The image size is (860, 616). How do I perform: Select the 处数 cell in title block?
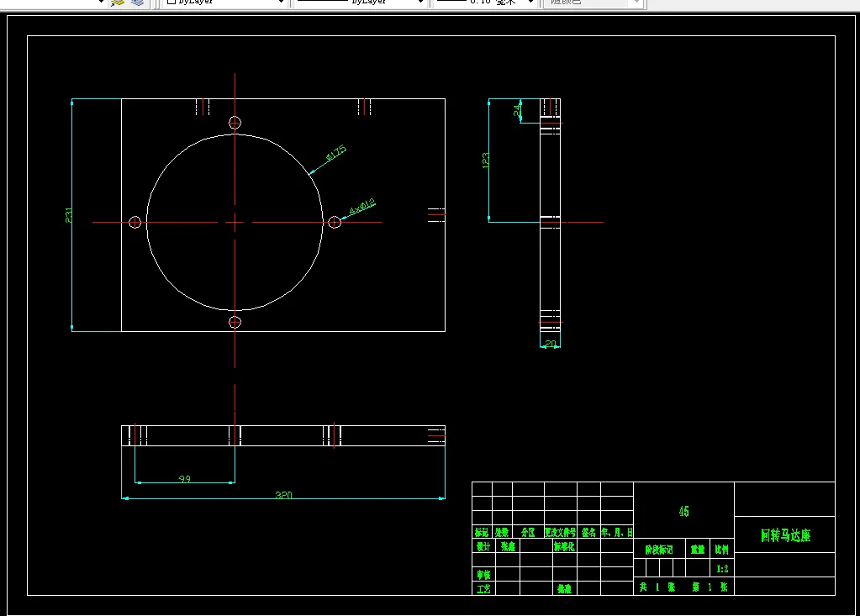tap(502, 532)
